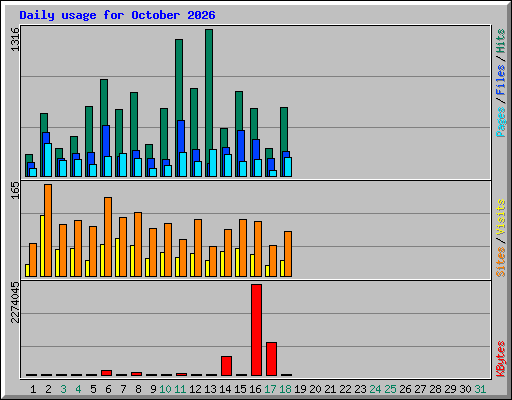
Task: Click day 31 label in green
Action: (x=480, y=389)
